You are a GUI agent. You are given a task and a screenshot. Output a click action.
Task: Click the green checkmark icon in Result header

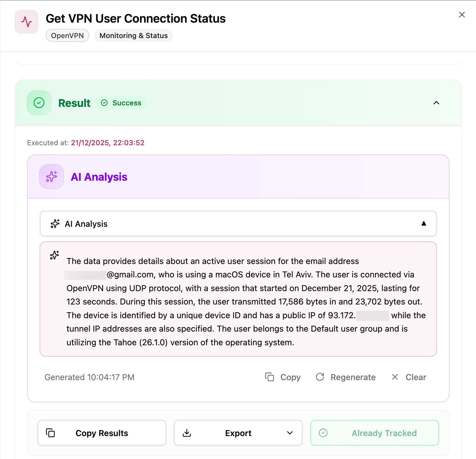click(39, 103)
